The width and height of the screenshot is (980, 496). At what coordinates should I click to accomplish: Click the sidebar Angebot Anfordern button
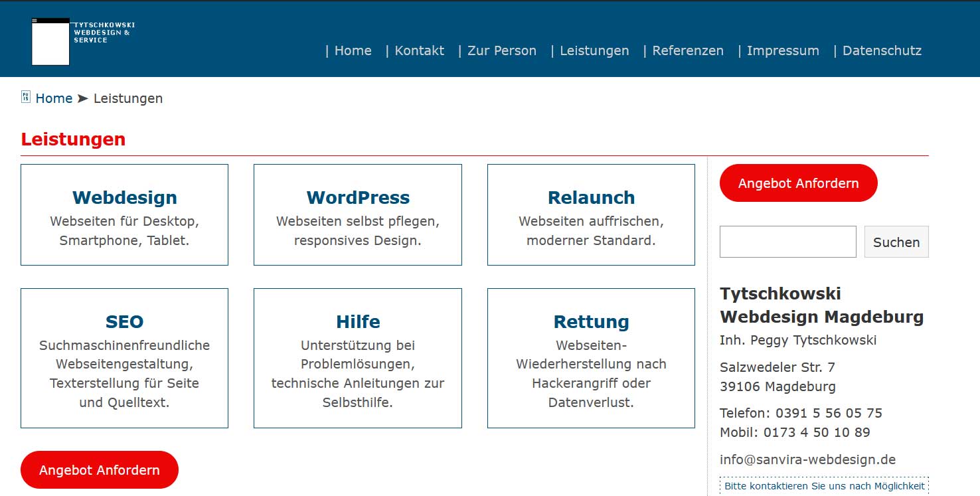pyautogui.click(x=798, y=183)
